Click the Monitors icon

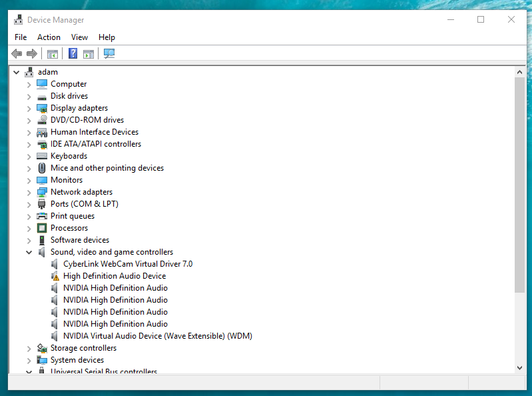pos(42,180)
